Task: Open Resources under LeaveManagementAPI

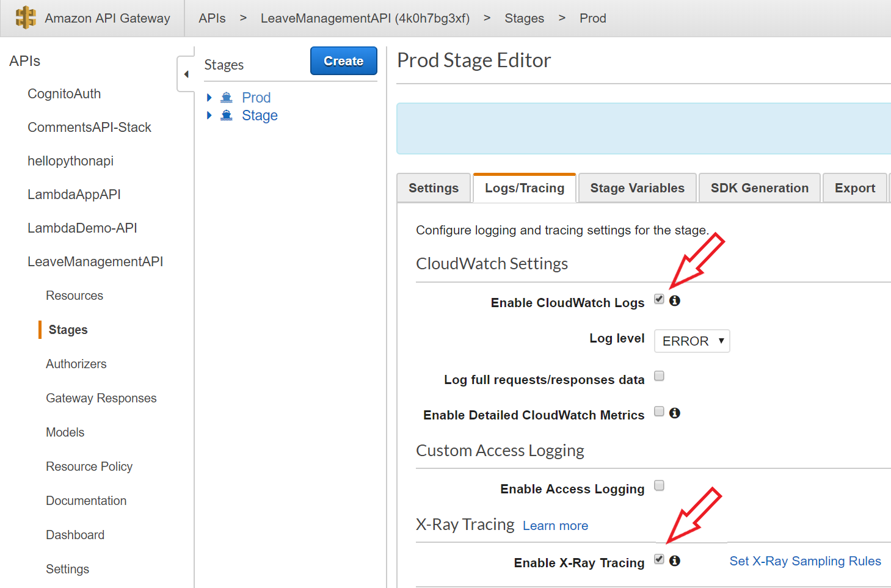Action: 75,296
